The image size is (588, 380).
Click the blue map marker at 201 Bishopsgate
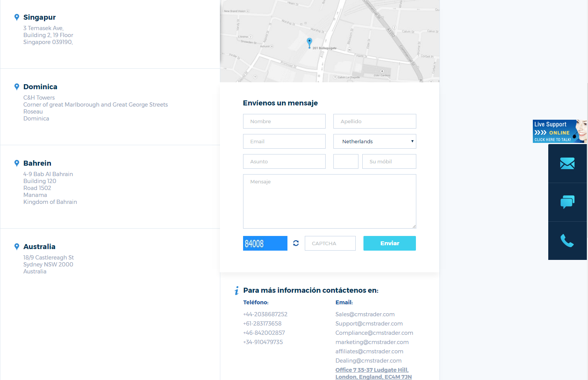[x=309, y=42]
